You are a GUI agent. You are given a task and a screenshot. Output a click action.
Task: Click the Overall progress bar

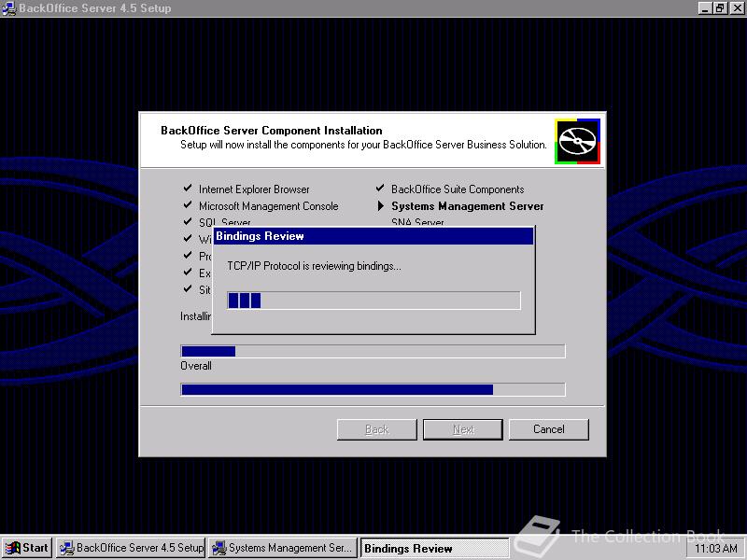point(373,389)
